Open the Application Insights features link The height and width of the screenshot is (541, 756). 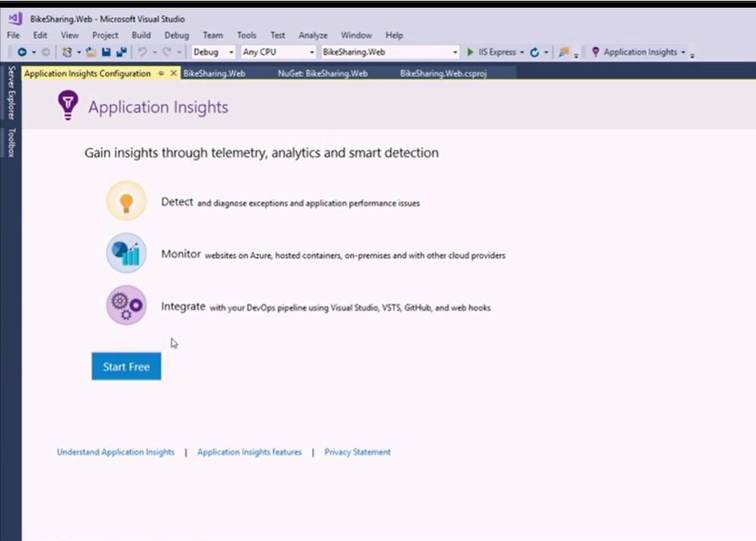click(x=249, y=452)
